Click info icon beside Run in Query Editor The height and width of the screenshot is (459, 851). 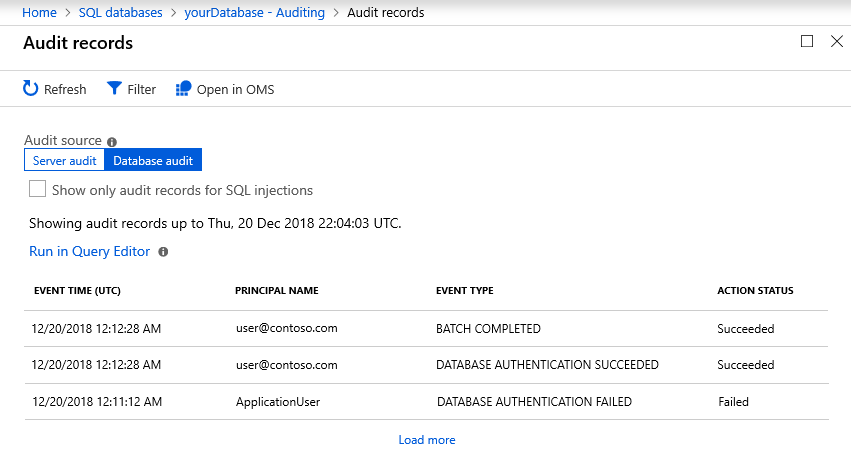click(x=163, y=252)
